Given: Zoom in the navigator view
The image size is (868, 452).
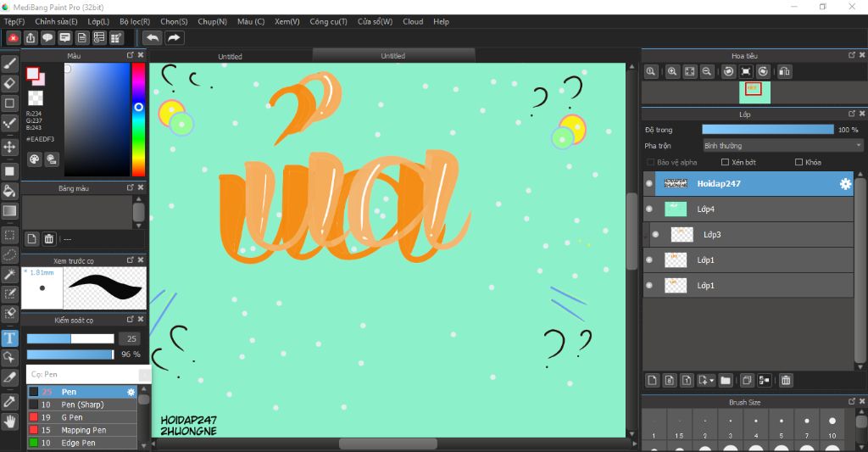Looking at the screenshot, I should pyautogui.click(x=672, y=71).
